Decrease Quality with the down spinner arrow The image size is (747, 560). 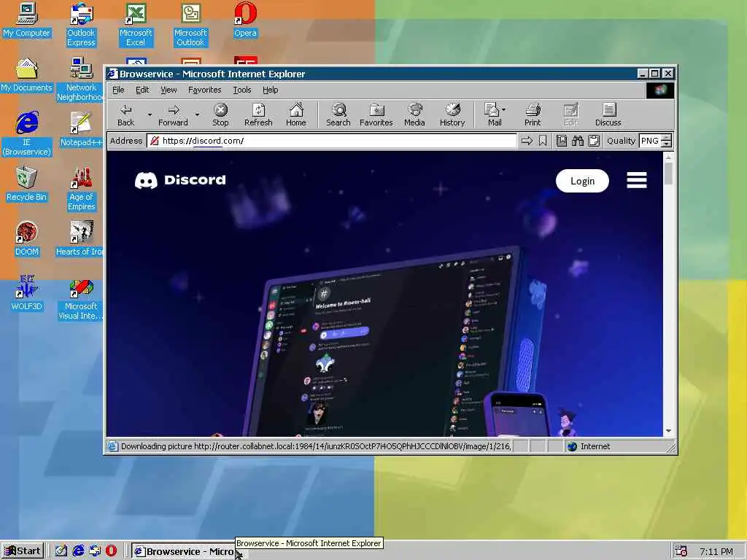click(x=667, y=144)
